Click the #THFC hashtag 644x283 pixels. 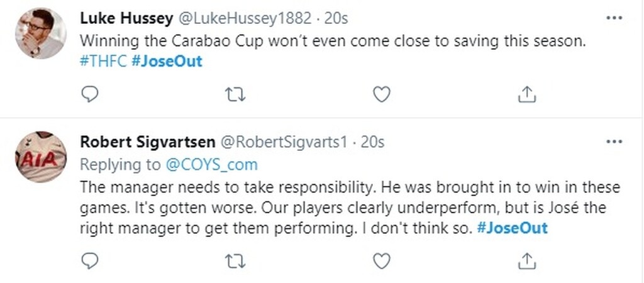click(104, 62)
